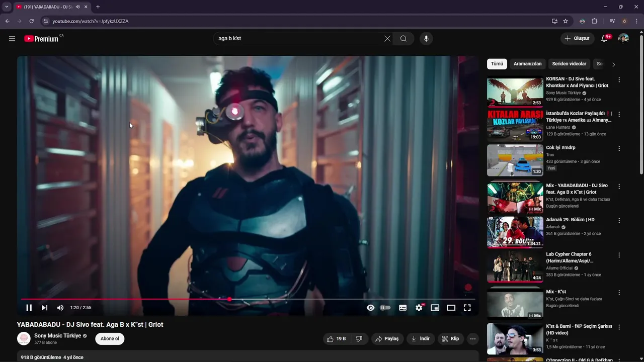This screenshot has height=362, width=644.
Task: Dislike the video
Action: (x=359, y=339)
